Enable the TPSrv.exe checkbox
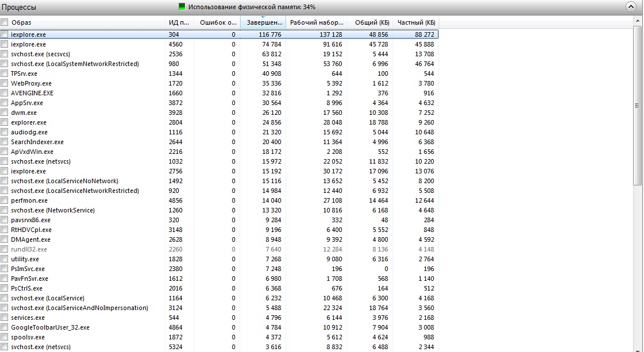 click(5, 74)
